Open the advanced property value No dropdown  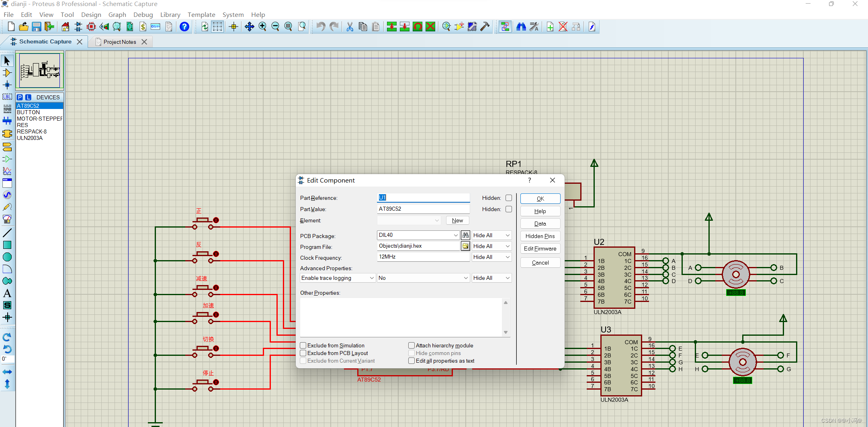point(423,278)
